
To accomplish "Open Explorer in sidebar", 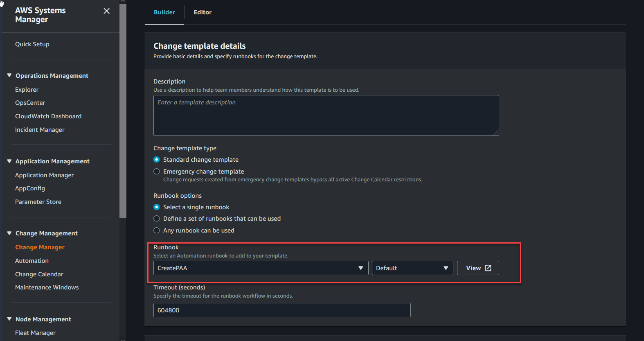I will coord(27,90).
